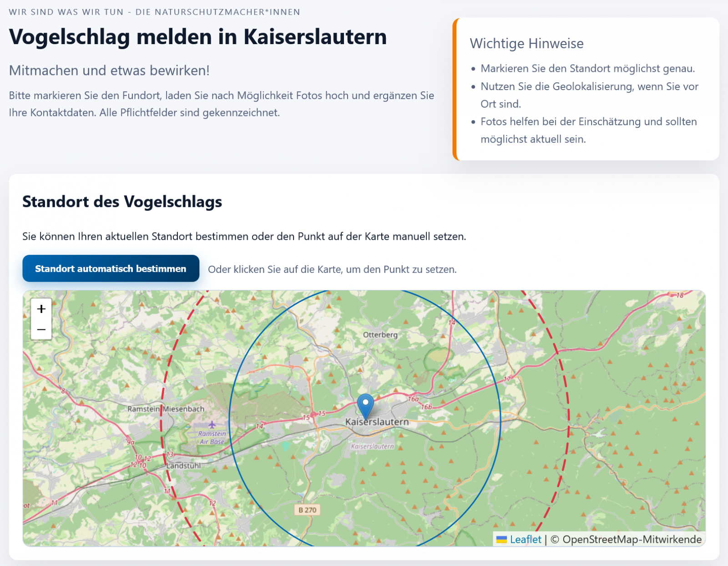
Task: Click 'Standort automatisch bestimmen' button
Action: point(111,268)
